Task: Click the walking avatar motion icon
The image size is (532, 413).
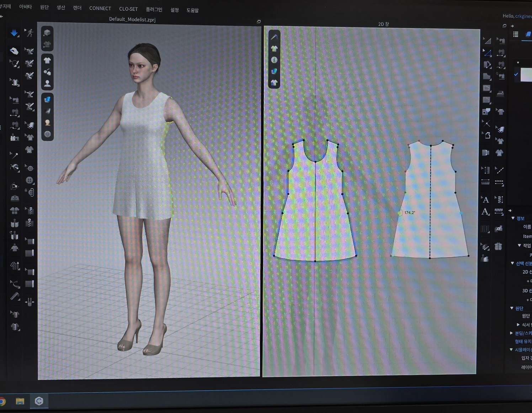Action: point(30,33)
